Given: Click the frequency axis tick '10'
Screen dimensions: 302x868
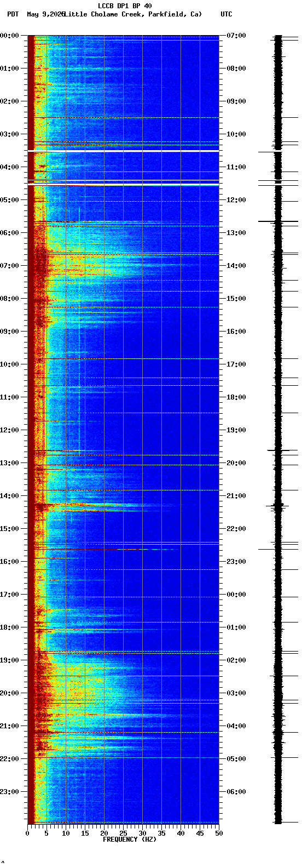Looking at the screenshot, I should (x=66, y=833).
